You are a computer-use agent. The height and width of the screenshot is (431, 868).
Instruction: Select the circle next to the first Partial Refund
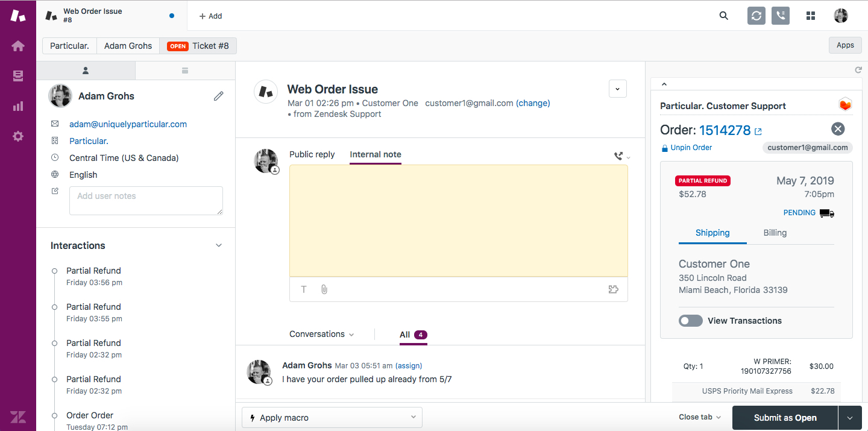pyautogui.click(x=55, y=271)
